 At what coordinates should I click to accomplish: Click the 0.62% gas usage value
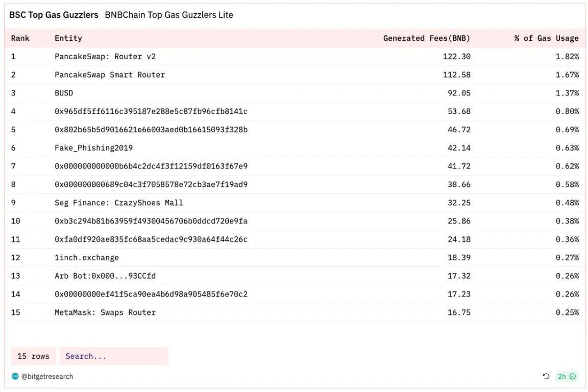[567, 166]
